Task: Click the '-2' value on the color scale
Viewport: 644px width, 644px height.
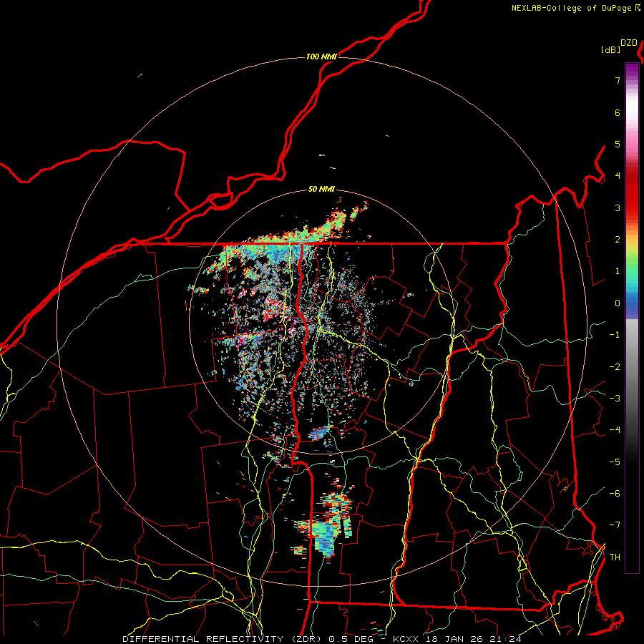Action: [615, 367]
